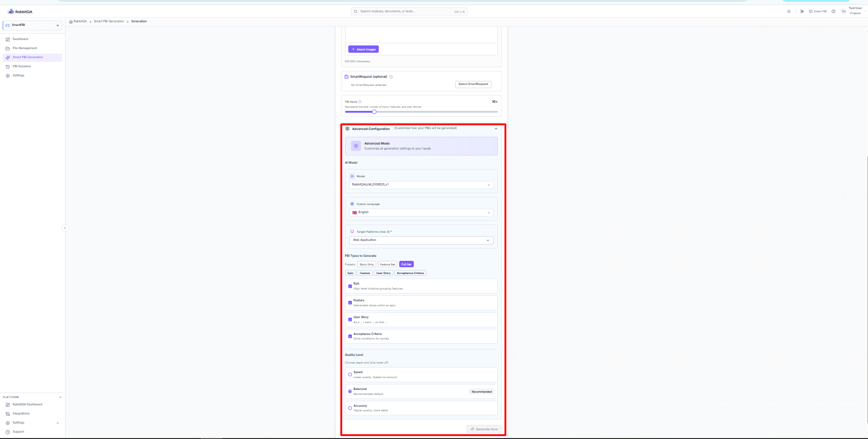The width and height of the screenshot is (868, 439).
Task: Open the AI Model dropdown
Action: [x=421, y=185]
